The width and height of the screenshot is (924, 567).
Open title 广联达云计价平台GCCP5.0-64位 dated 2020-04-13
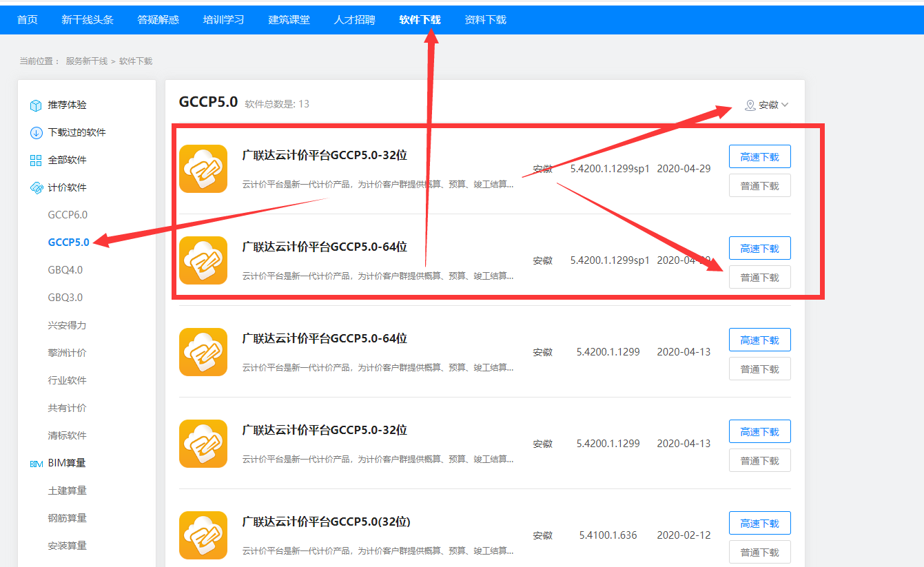coord(325,339)
